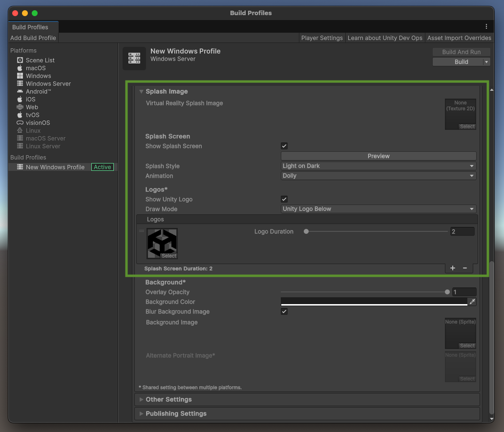Disable Blur Background Image
Image resolution: width=504 pixels, height=432 pixels.
pyautogui.click(x=284, y=311)
